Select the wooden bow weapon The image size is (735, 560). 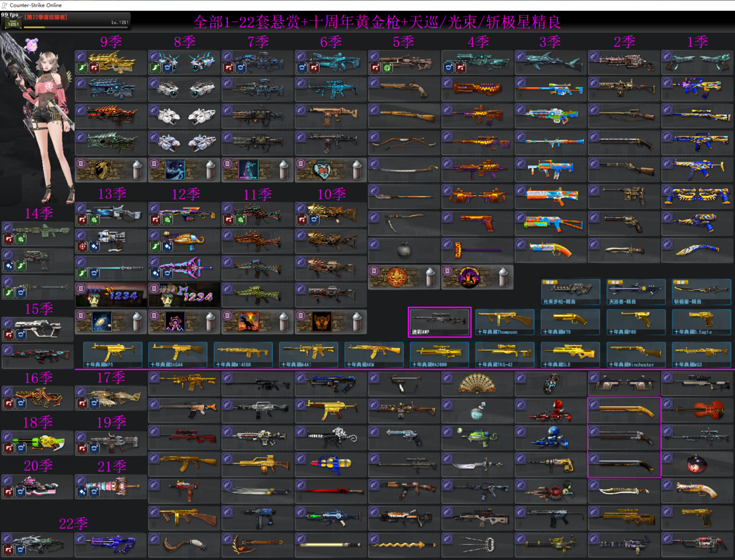pos(406,143)
